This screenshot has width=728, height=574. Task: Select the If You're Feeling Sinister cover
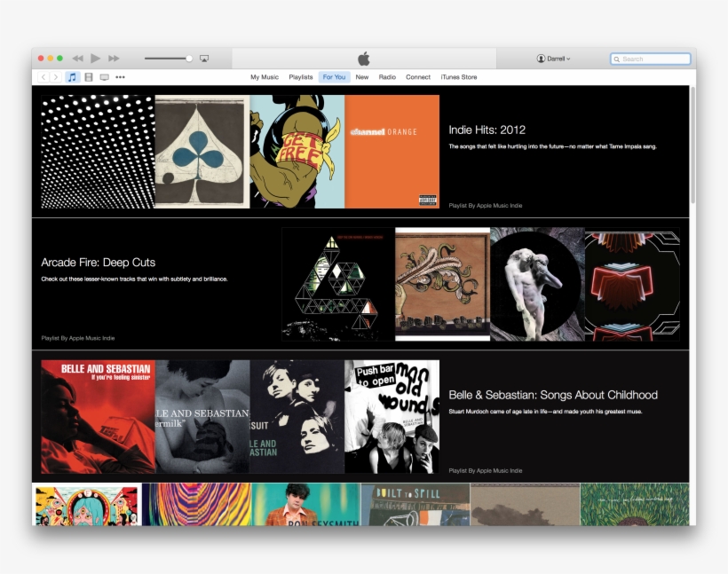[x=98, y=417]
